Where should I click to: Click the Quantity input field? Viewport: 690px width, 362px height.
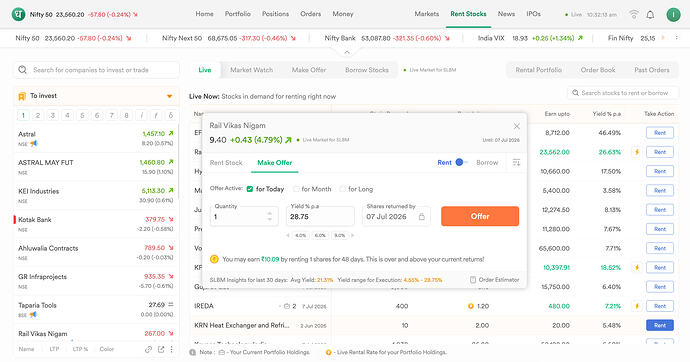tap(244, 216)
